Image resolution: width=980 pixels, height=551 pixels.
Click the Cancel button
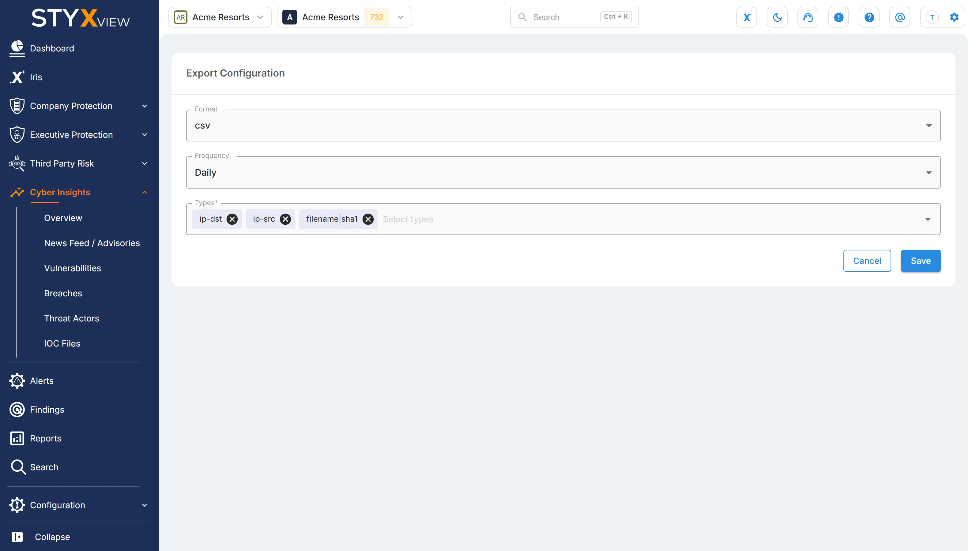tap(867, 261)
